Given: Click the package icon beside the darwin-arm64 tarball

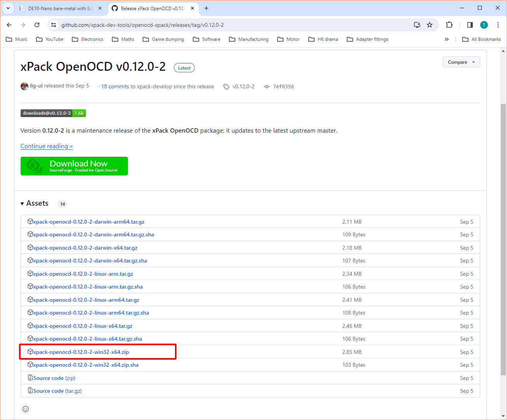Looking at the screenshot, I should point(30,221).
